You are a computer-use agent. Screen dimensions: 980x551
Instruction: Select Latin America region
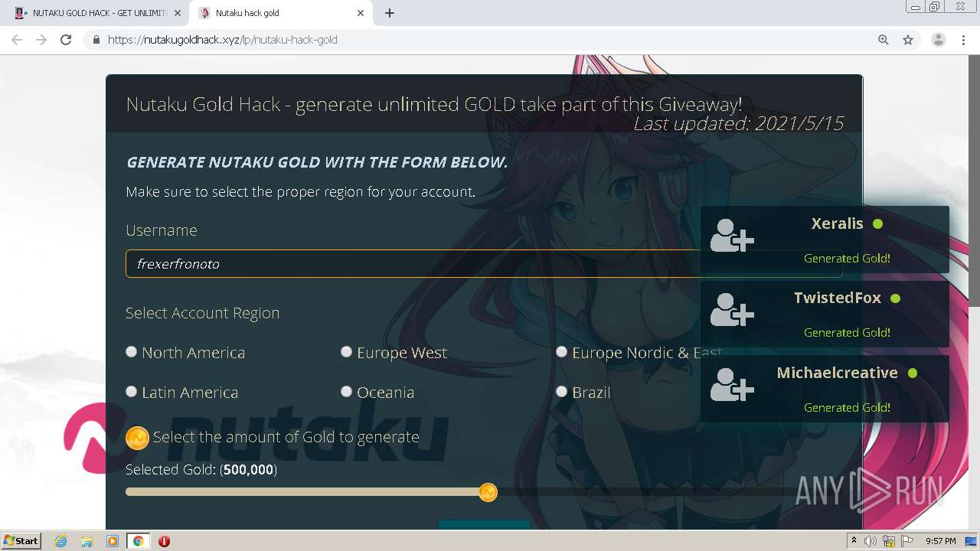coord(131,391)
